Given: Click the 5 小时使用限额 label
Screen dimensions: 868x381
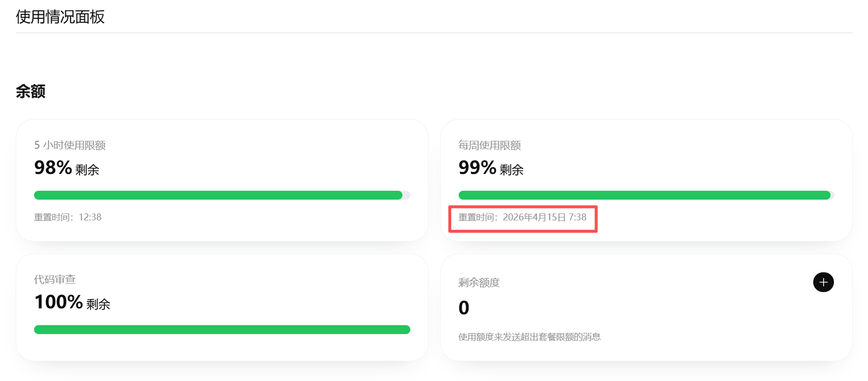Looking at the screenshot, I should [x=70, y=145].
